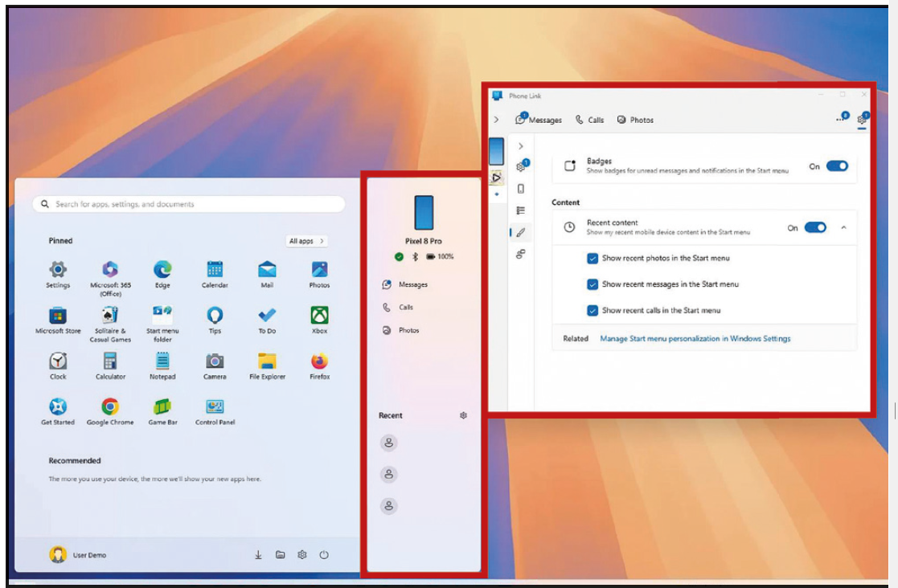The width and height of the screenshot is (898, 588).
Task: Open Photos in the Start phone panel
Action: [401, 330]
